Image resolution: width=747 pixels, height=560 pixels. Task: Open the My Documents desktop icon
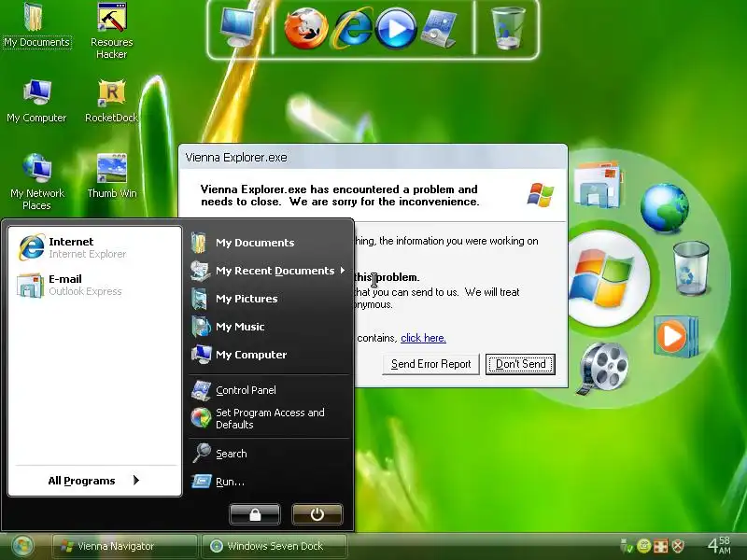pos(36,25)
